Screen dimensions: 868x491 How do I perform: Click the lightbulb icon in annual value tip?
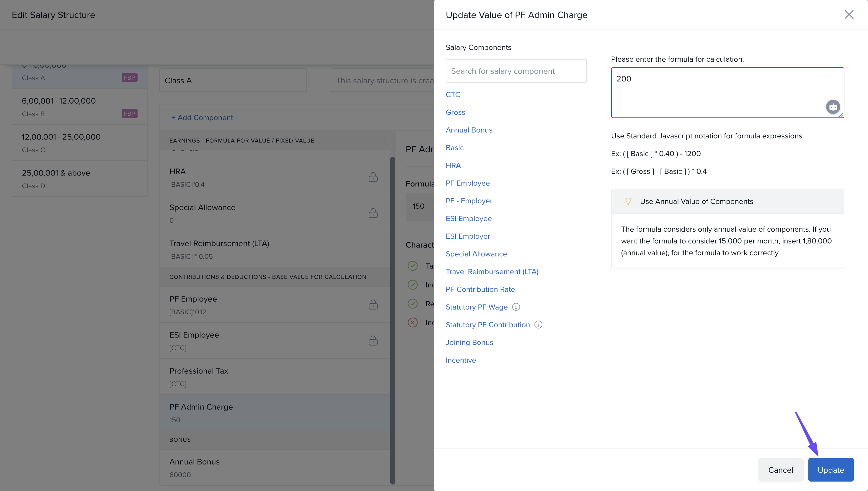click(628, 201)
